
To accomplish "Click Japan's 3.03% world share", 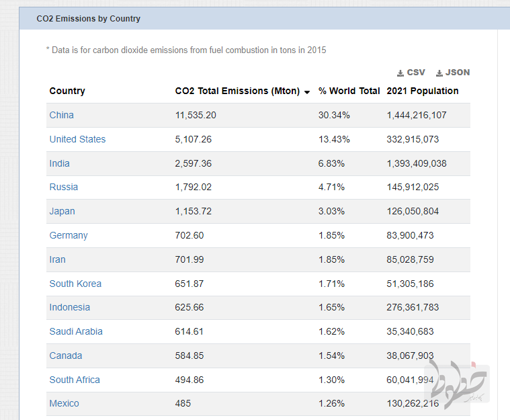I will tap(331, 212).
